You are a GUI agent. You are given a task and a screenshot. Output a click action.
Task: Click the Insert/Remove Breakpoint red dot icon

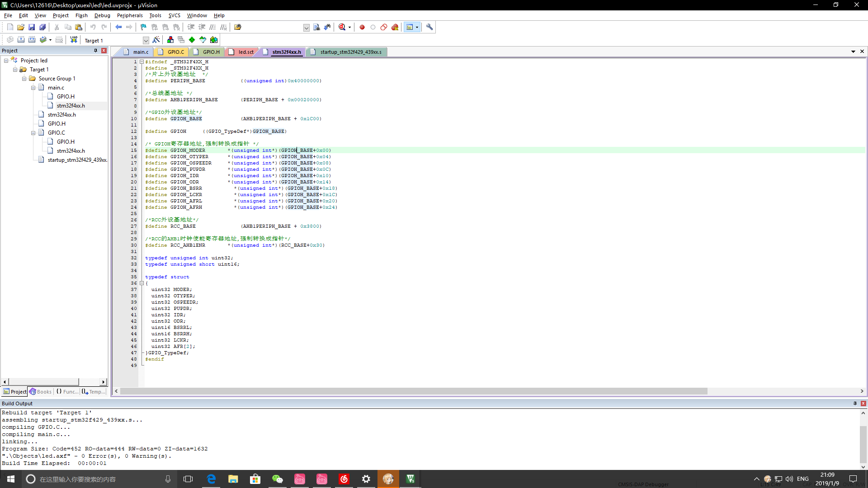point(362,27)
